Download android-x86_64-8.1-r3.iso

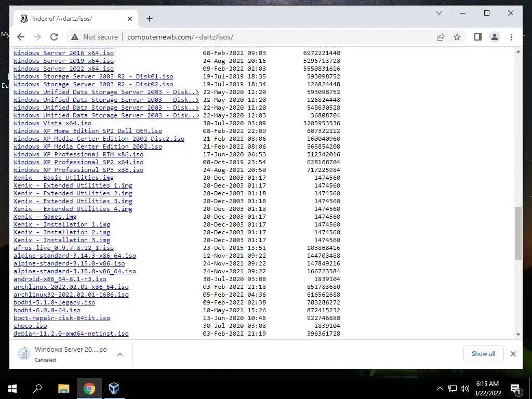pos(60,279)
